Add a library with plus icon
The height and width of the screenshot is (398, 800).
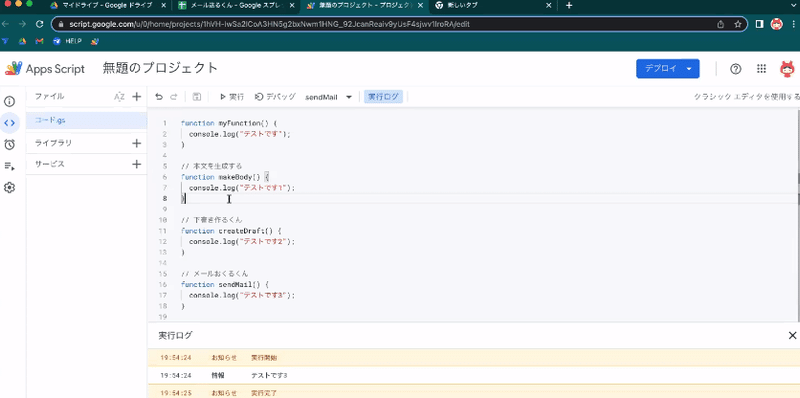[136, 143]
